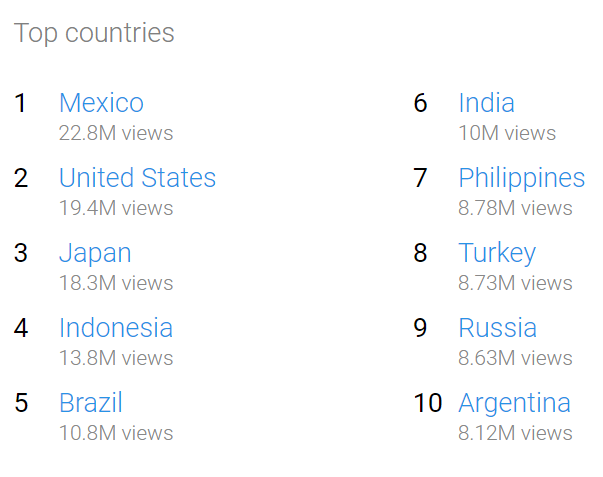603x477 pixels.
Task: Open the Indonesia link
Action: 116,328
